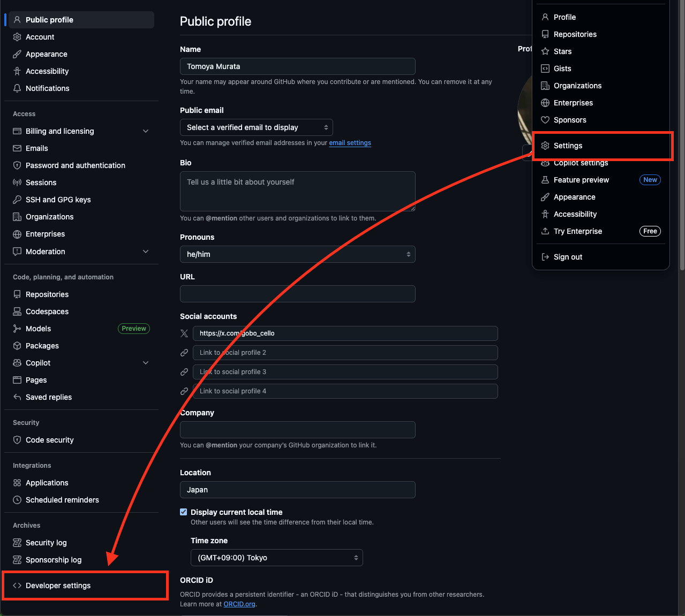Viewport: 685px width, 616px height.
Task: Go to Developer settings in sidebar
Action: 81,585
